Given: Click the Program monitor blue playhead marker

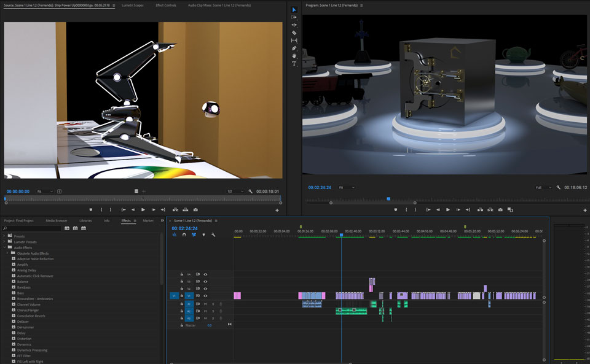Looking at the screenshot, I should pos(388,198).
